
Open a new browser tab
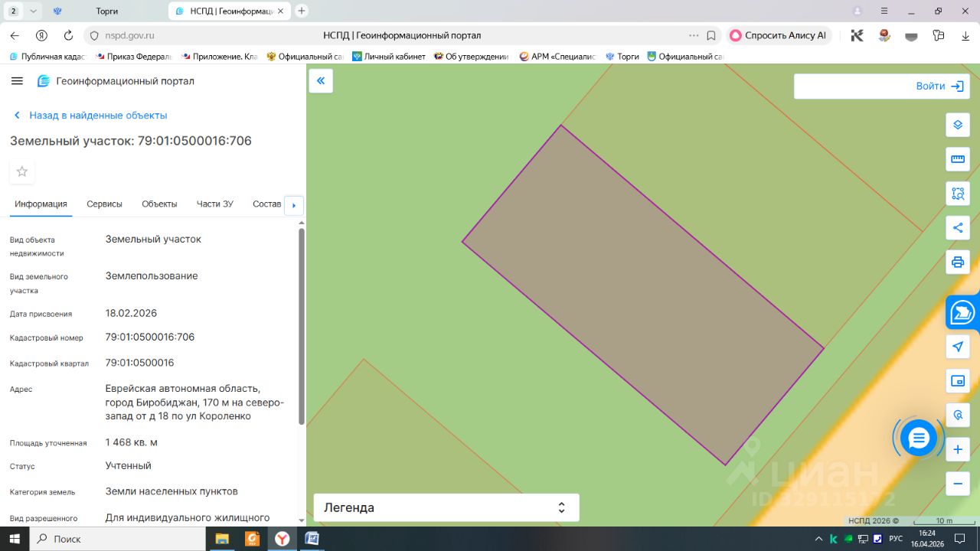(302, 11)
